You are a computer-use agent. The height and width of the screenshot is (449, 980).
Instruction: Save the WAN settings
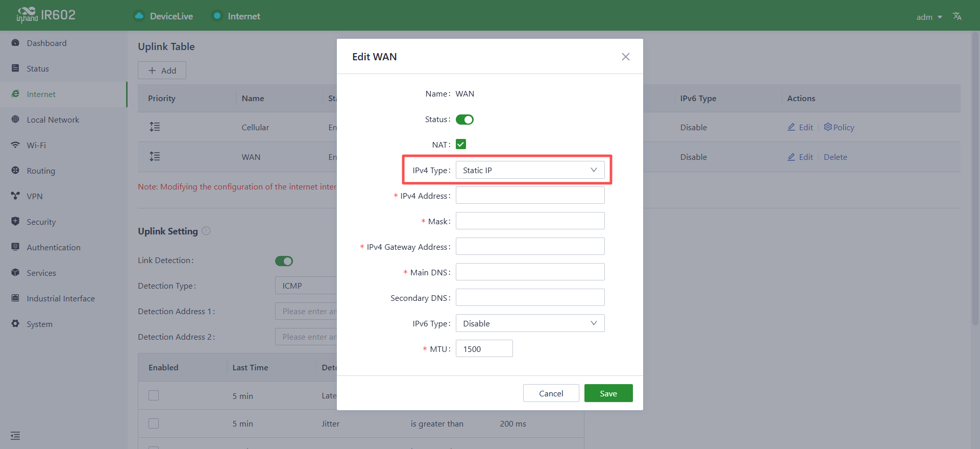608,393
